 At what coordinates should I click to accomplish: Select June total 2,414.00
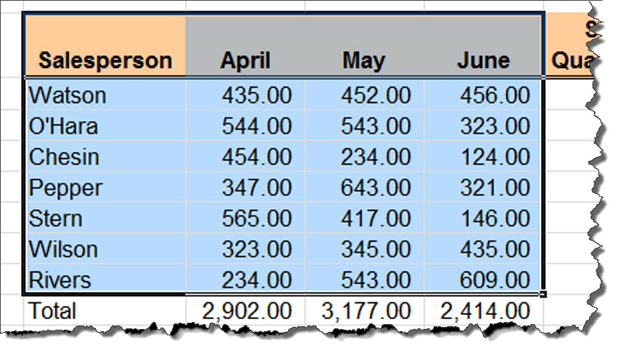click(x=483, y=310)
